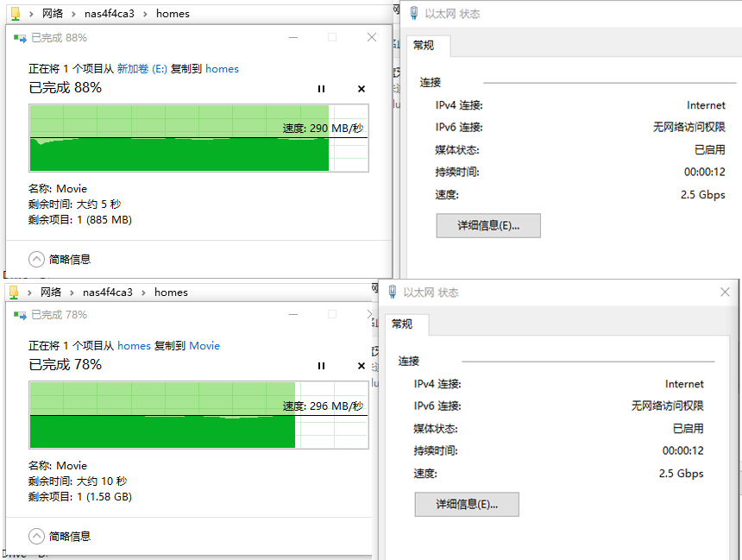Viewport: 742px width, 560px height.
Task: Expand chevron before 网络 in upper breadcrumb
Action: click(31, 14)
